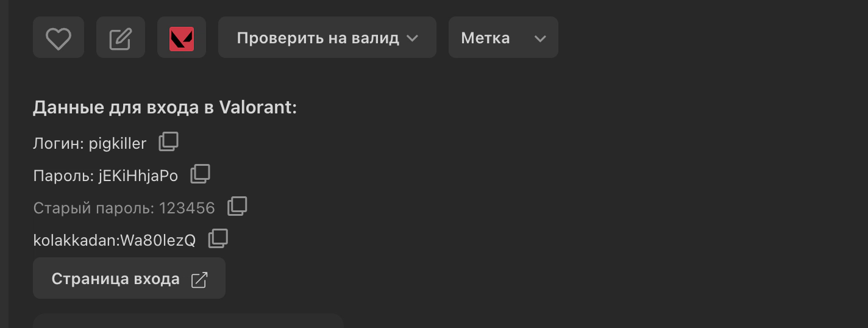Click the Метка label text

point(485,38)
